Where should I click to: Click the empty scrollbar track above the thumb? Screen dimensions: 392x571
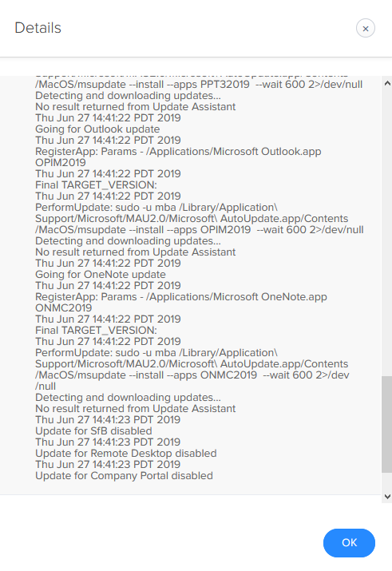pyautogui.click(x=386, y=232)
